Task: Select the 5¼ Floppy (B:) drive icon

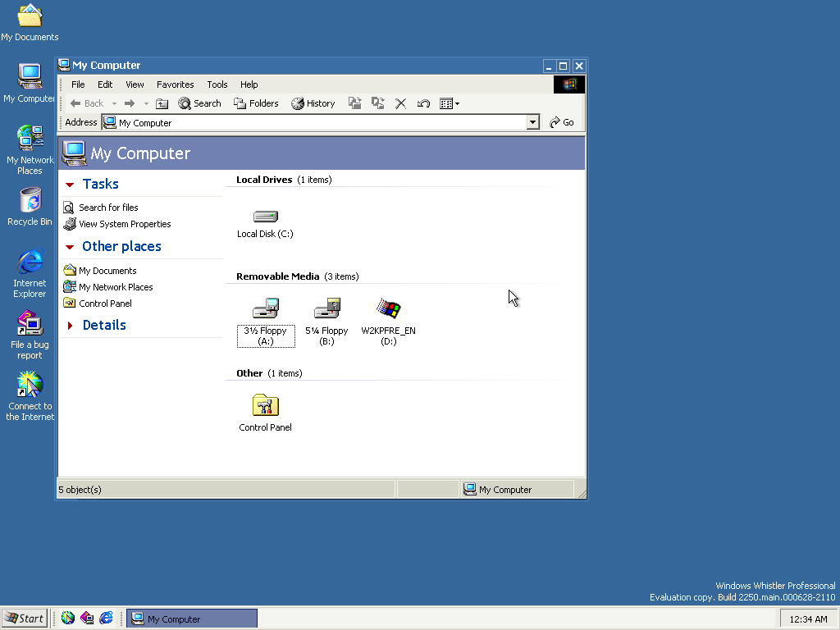Action: click(326, 309)
